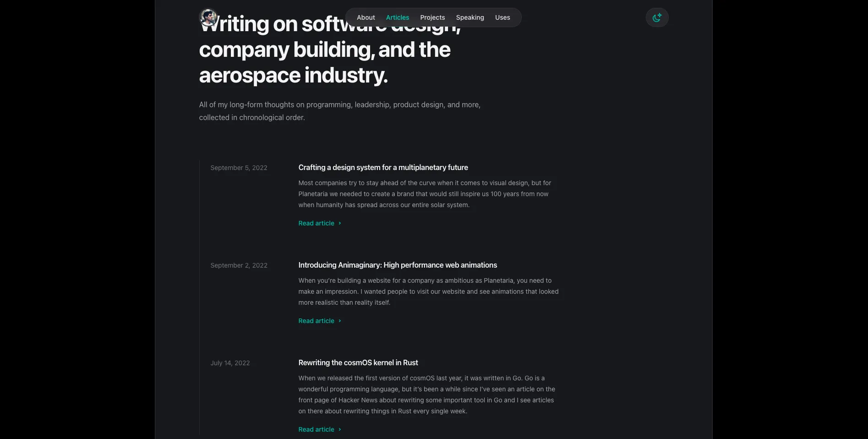
Task: Go to the Projects nav item
Action: coord(432,17)
